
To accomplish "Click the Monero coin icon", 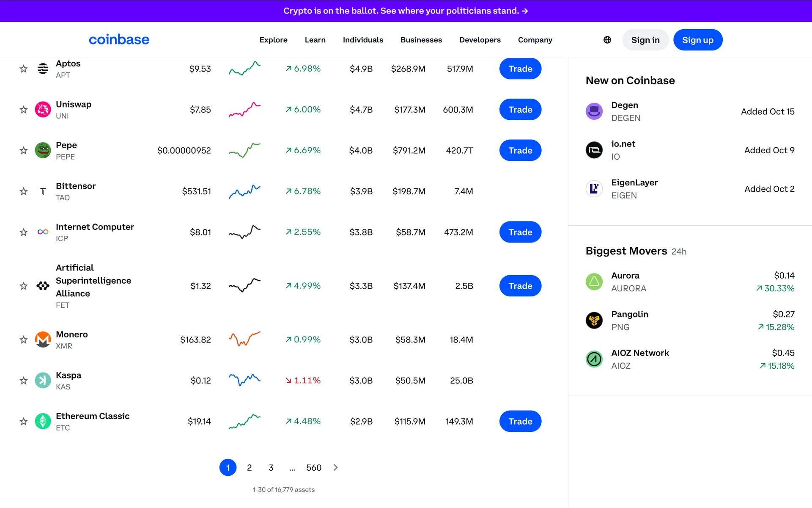I will click(x=43, y=340).
